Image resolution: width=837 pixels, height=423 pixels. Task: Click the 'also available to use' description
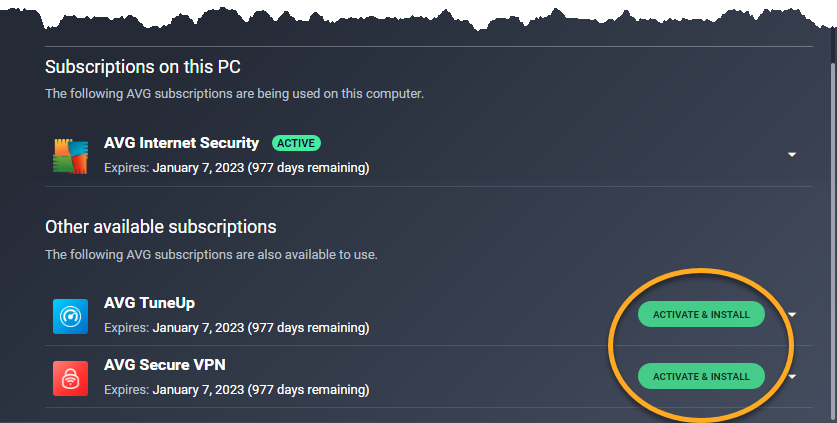(x=211, y=255)
